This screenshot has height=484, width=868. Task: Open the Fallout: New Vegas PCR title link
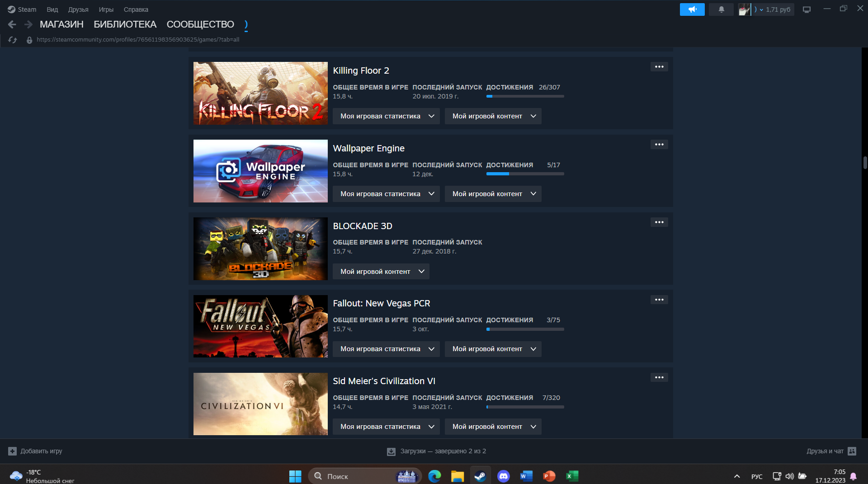pyautogui.click(x=382, y=303)
